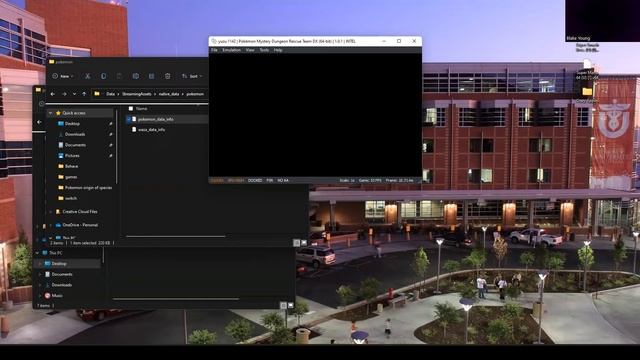Uncheck the pokemon_data_info file checkbox
640x360 pixels.
coord(129,119)
